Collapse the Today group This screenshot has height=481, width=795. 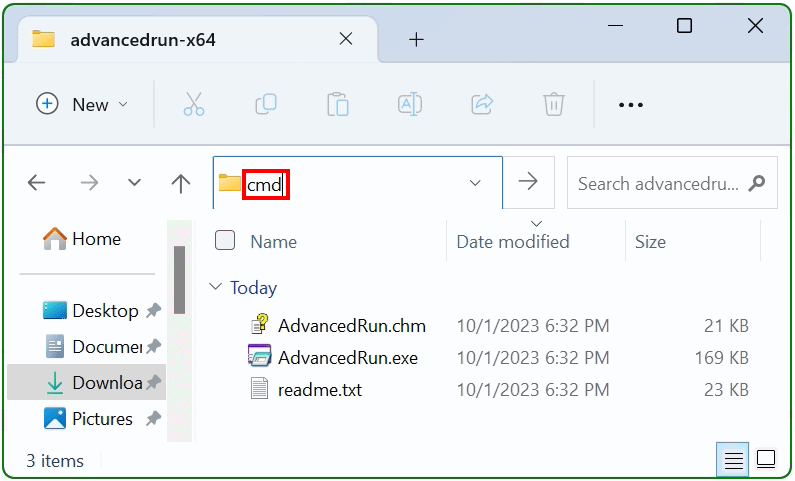216,288
